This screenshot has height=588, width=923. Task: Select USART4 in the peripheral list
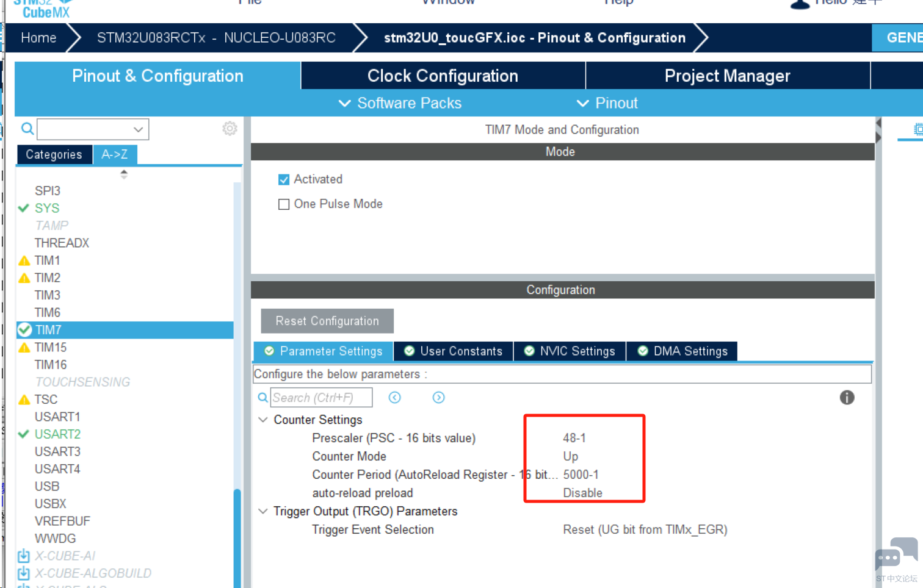tap(57, 469)
